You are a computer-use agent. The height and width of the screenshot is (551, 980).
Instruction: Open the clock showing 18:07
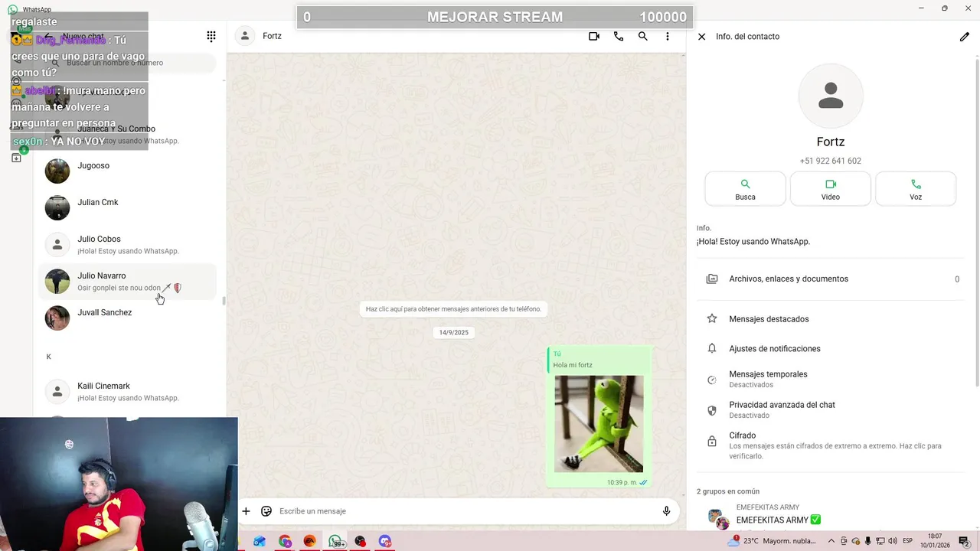(935, 541)
